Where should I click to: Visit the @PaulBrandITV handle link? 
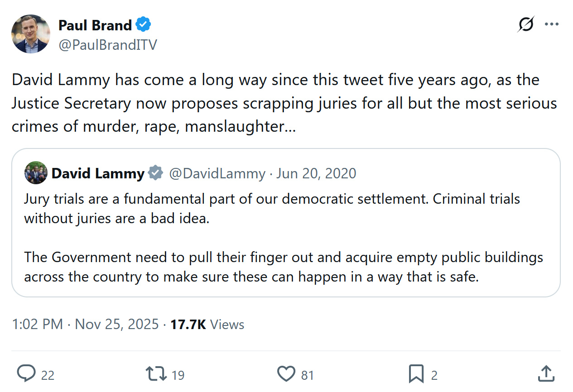click(x=108, y=44)
